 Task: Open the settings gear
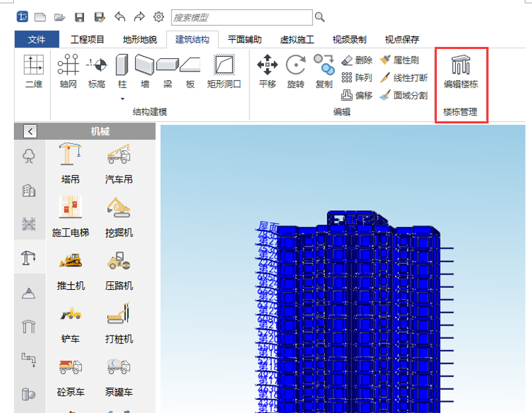pos(158,17)
